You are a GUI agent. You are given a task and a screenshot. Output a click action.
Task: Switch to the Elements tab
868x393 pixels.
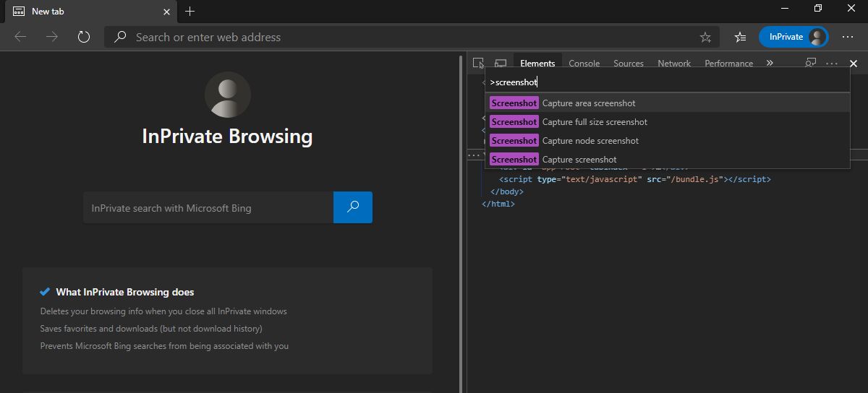pyautogui.click(x=537, y=64)
